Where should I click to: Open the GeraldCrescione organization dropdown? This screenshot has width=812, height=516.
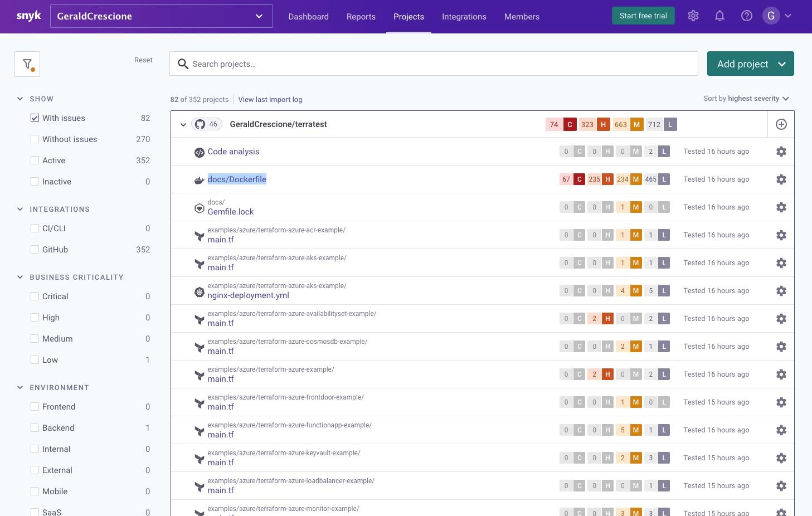point(162,16)
